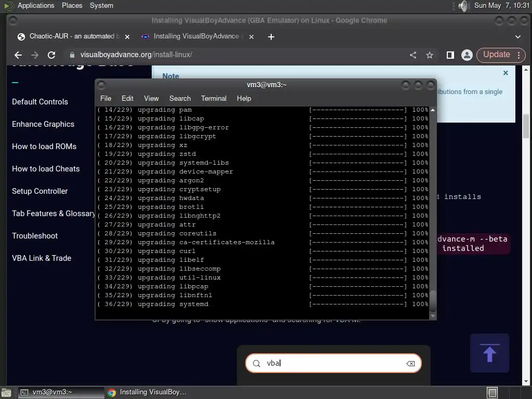Click the scroll-to-top arrow button

(x=489, y=353)
